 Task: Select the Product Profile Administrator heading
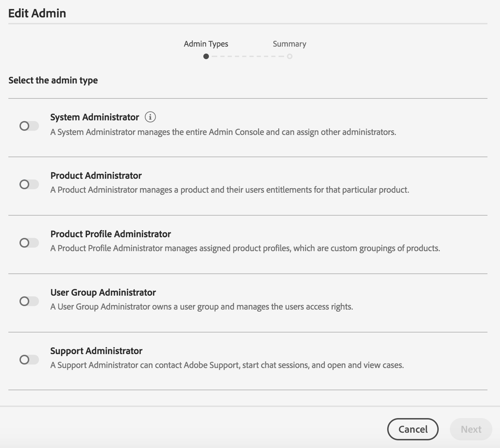pos(110,234)
